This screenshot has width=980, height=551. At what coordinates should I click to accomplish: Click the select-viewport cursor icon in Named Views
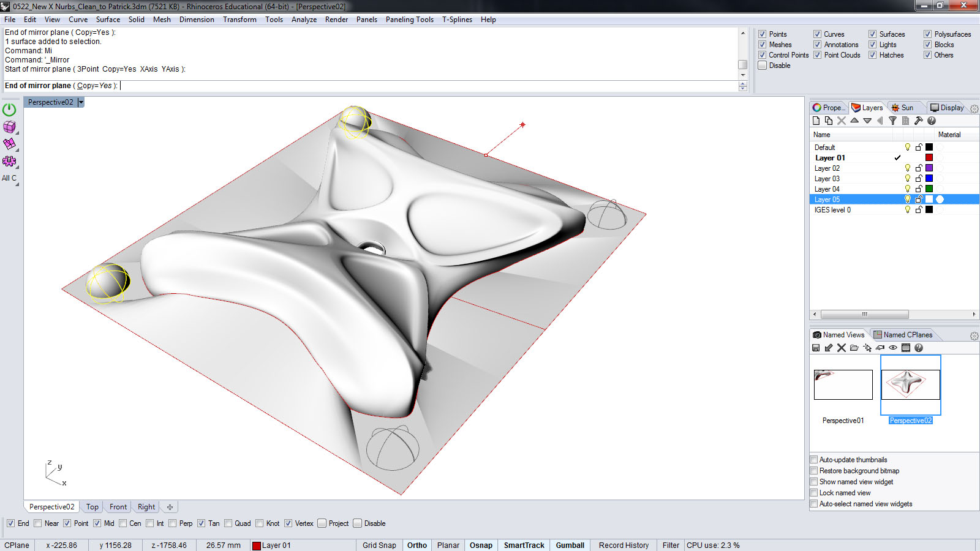tap(867, 348)
